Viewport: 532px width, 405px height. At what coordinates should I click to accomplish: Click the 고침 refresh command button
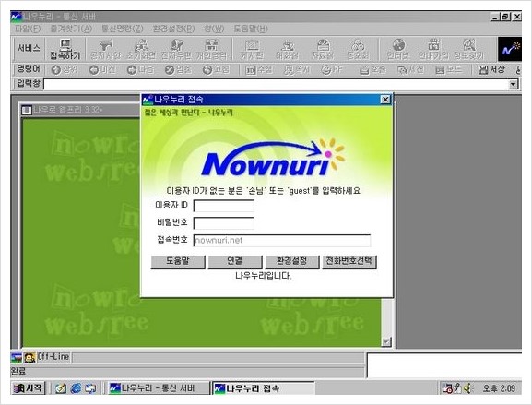pyautogui.click(x=216, y=69)
